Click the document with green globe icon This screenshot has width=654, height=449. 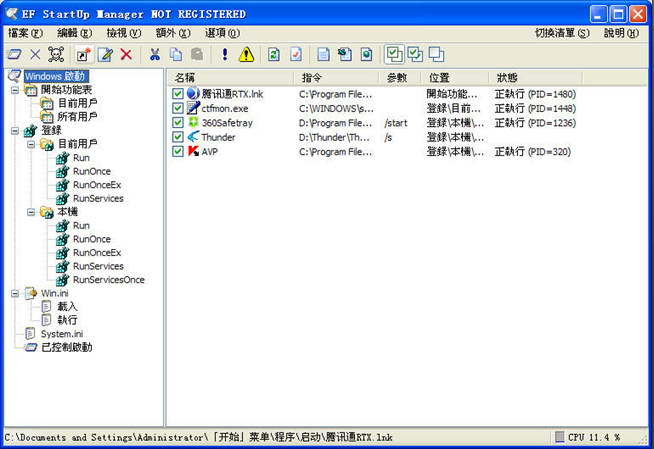click(366, 54)
